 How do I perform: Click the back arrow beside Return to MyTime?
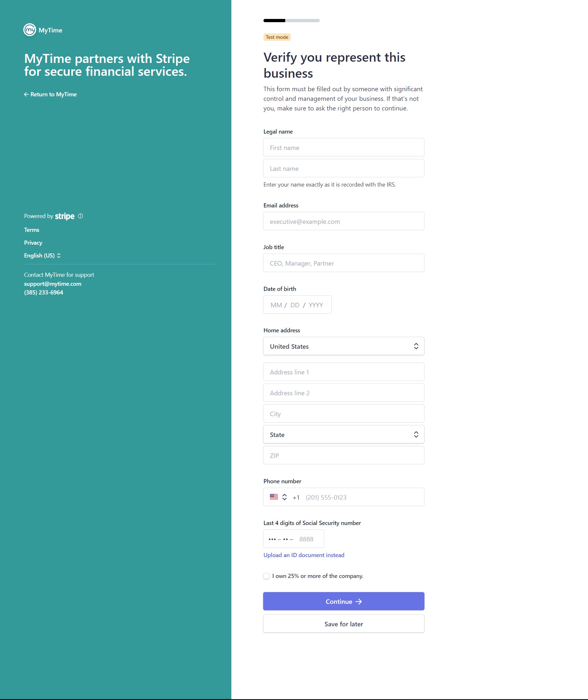click(26, 94)
